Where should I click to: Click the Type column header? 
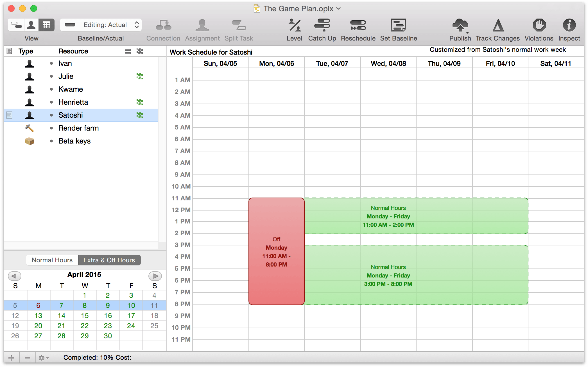tap(26, 51)
